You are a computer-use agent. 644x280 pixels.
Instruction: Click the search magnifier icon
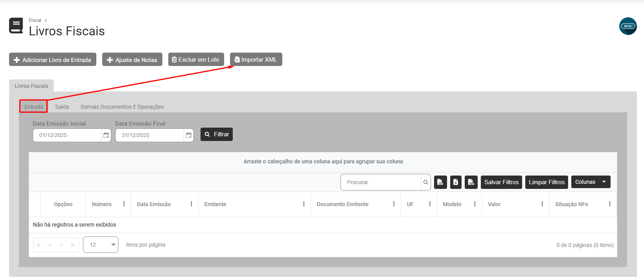pyautogui.click(x=426, y=182)
